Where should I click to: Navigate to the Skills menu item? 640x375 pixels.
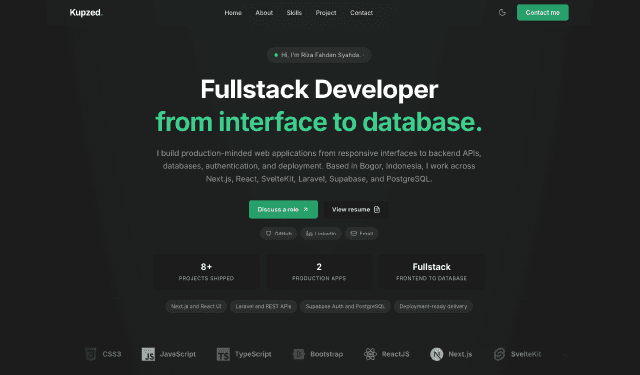pos(294,13)
